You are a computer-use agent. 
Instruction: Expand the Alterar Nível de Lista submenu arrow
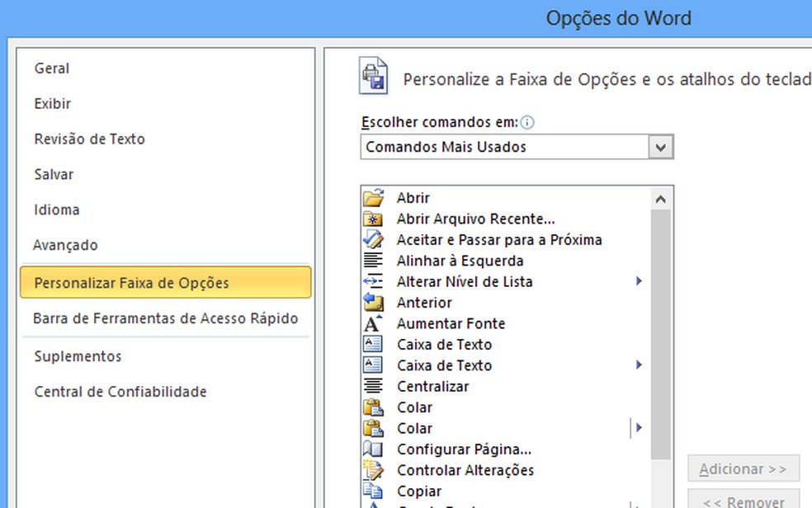click(x=637, y=281)
